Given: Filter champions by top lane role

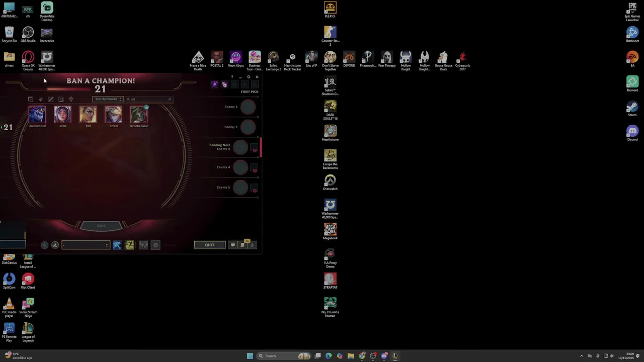Looking at the screenshot, I should [x=31, y=99].
